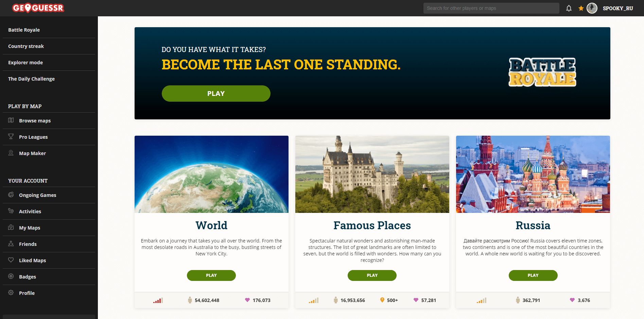644x319 pixels.
Task: Open Ongoing Games in sidebar
Action: [x=49, y=195]
